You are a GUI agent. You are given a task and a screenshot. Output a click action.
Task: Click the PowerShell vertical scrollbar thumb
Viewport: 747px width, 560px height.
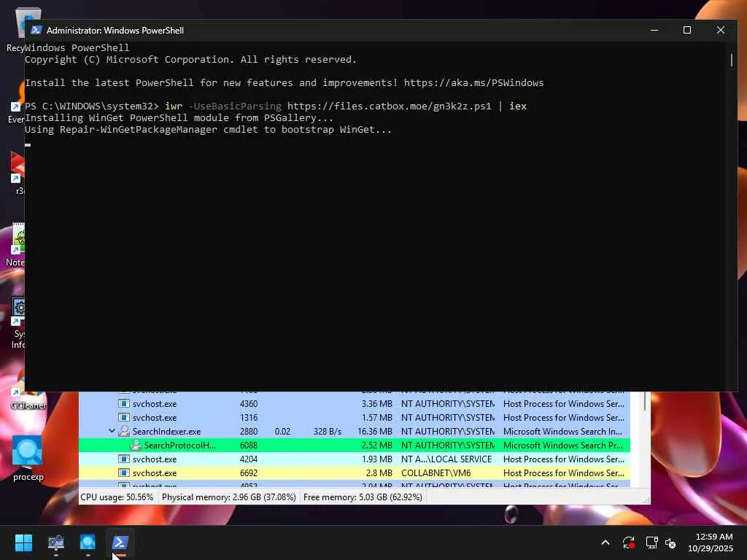pos(731,60)
